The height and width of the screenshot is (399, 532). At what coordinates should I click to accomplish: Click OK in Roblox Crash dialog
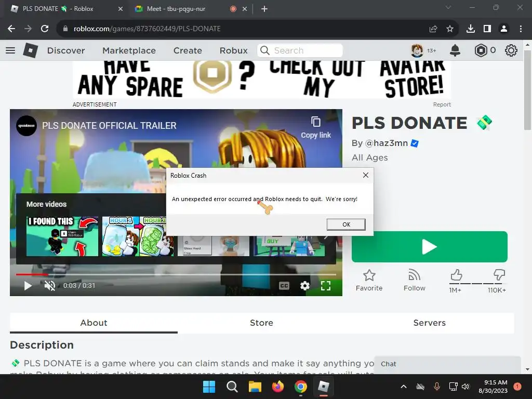pyautogui.click(x=346, y=224)
